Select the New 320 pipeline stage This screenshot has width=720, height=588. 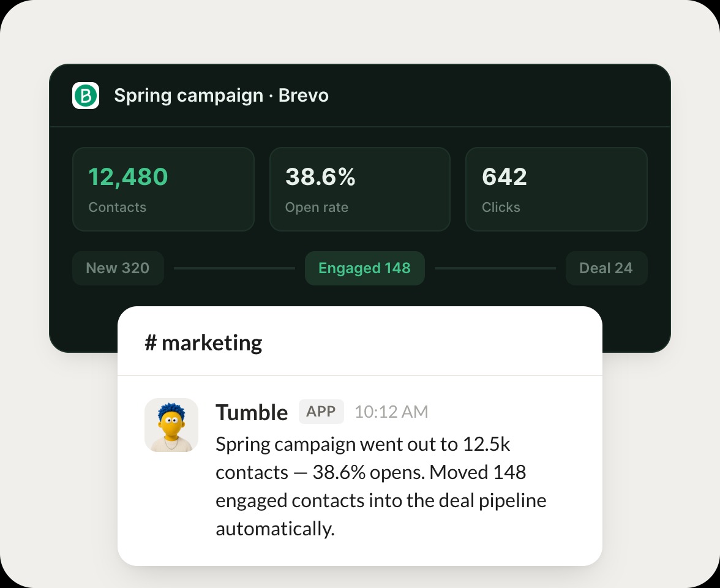coord(118,268)
